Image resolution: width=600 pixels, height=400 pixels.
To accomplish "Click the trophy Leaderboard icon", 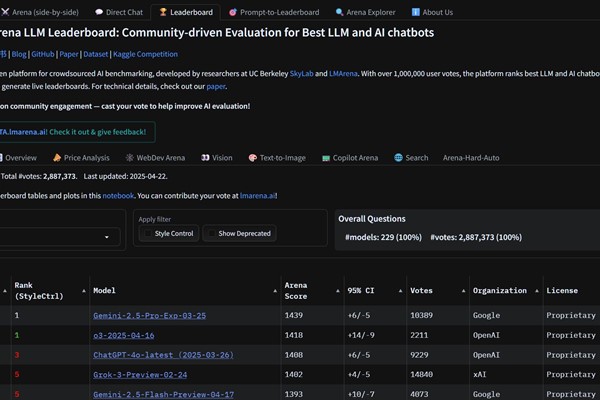I will pyautogui.click(x=163, y=12).
